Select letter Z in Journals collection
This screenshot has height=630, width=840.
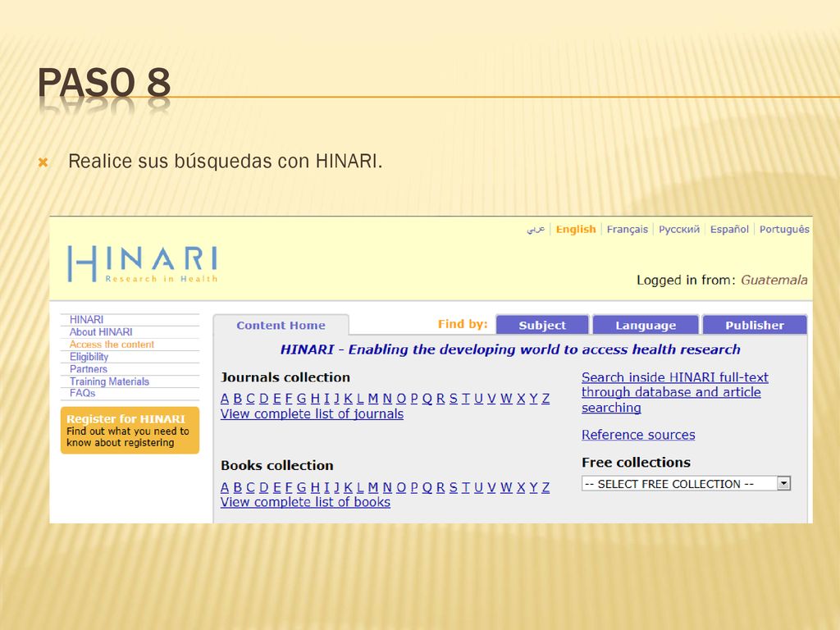[x=546, y=399]
